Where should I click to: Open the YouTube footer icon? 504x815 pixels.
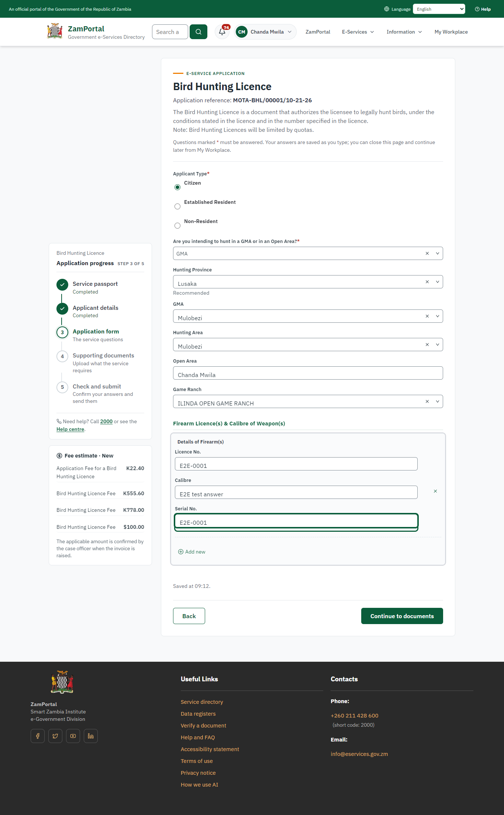coord(73,736)
